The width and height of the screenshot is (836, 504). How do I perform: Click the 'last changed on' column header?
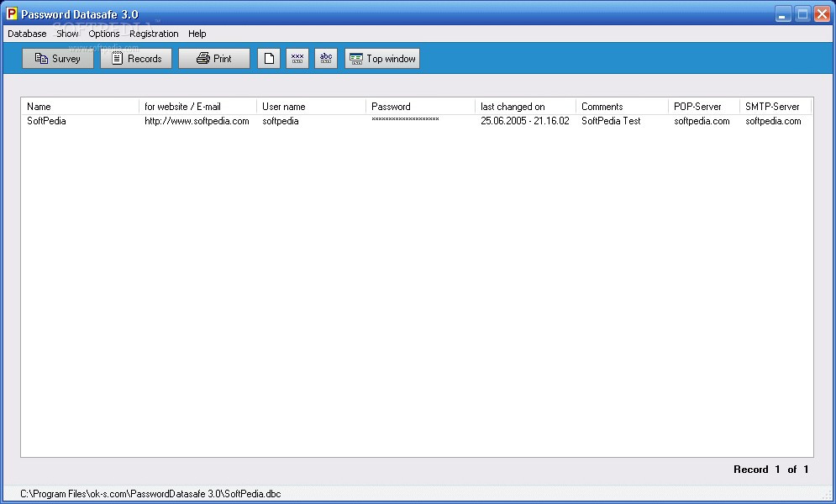(526, 107)
